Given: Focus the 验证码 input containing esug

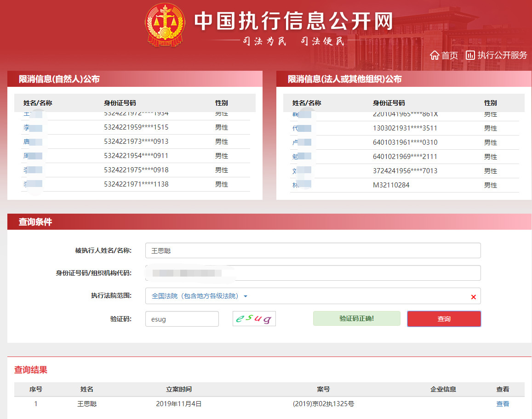Looking at the screenshot, I should point(182,319).
